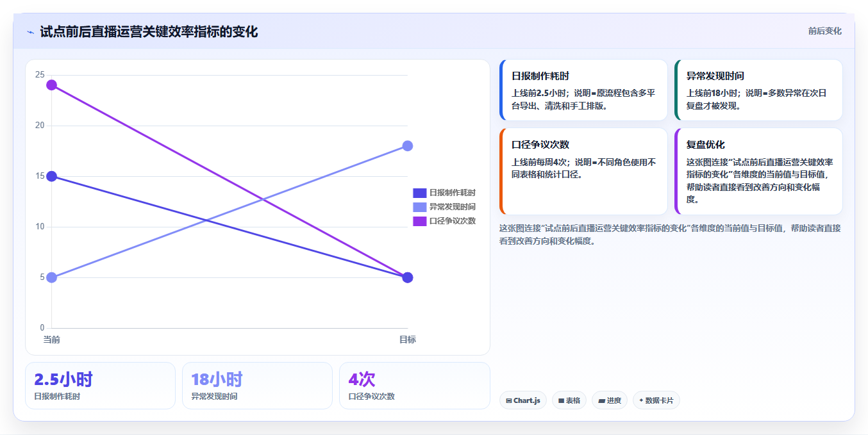Select the 18小时 stat card

(x=257, y=386)
